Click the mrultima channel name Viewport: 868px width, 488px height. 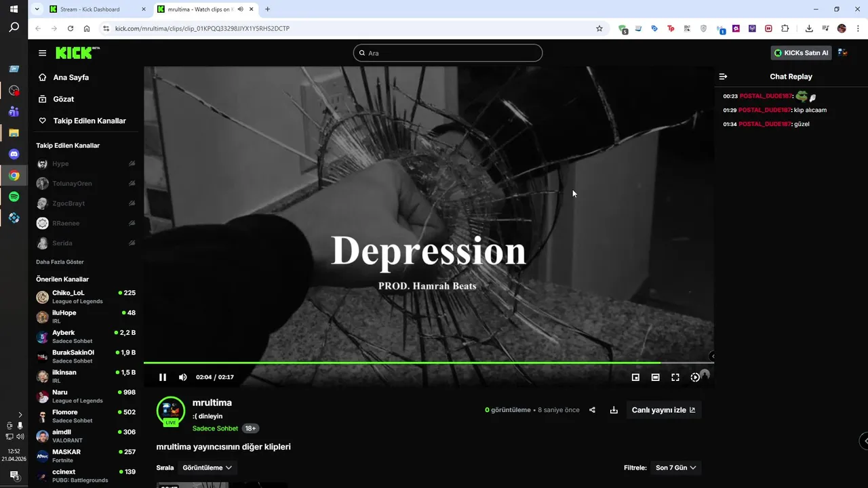click(x=212, y=403)
